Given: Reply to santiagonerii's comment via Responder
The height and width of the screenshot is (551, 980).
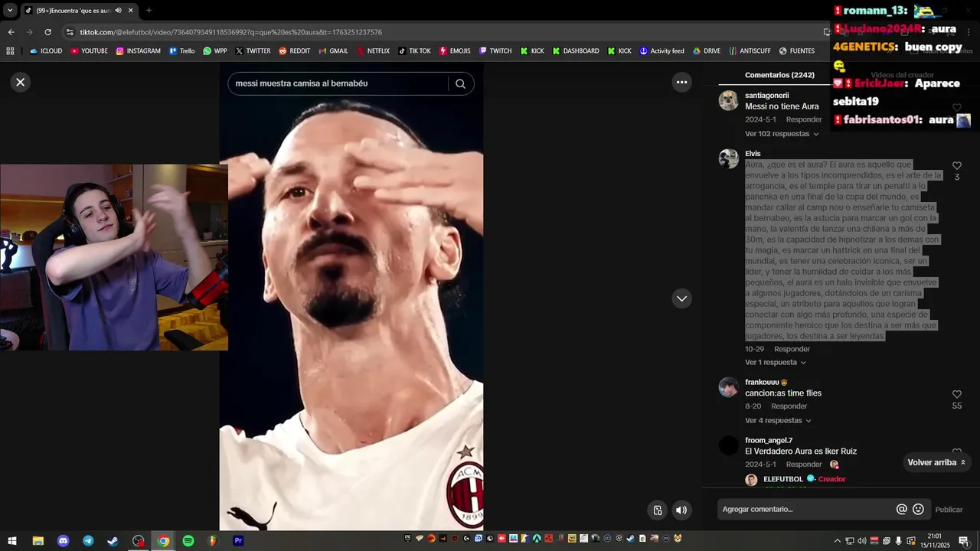Looking at the screenshot, I should [804, 119].
